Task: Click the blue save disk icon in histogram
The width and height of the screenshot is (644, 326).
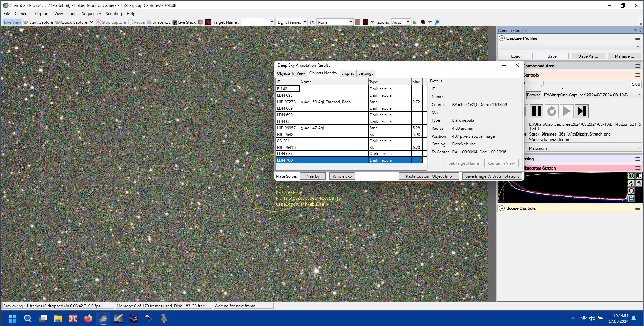Action: click(631, 198)
